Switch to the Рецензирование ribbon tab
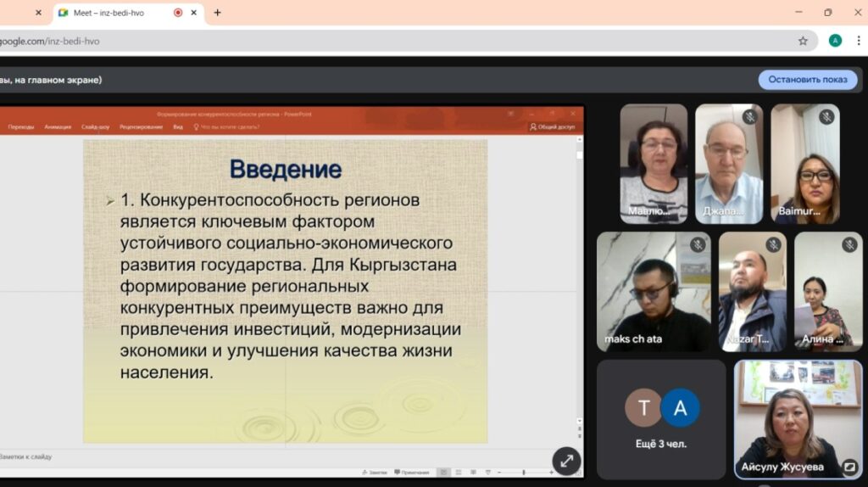Viewport: 868px width, 487px height. (141, 127)
